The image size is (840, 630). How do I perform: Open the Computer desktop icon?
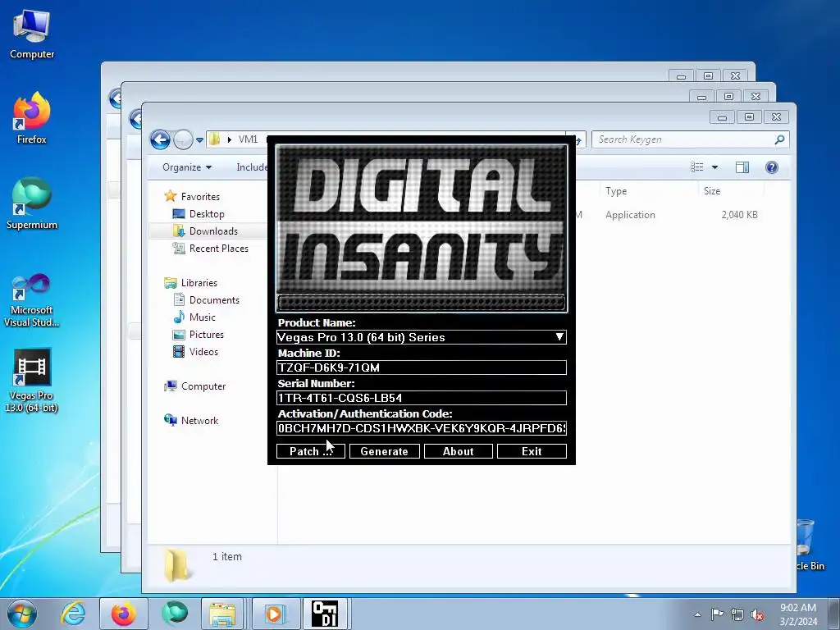32,34
